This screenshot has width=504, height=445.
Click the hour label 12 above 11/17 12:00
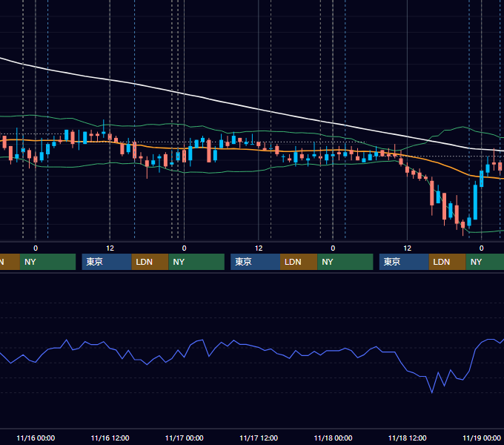coord(259,248)
